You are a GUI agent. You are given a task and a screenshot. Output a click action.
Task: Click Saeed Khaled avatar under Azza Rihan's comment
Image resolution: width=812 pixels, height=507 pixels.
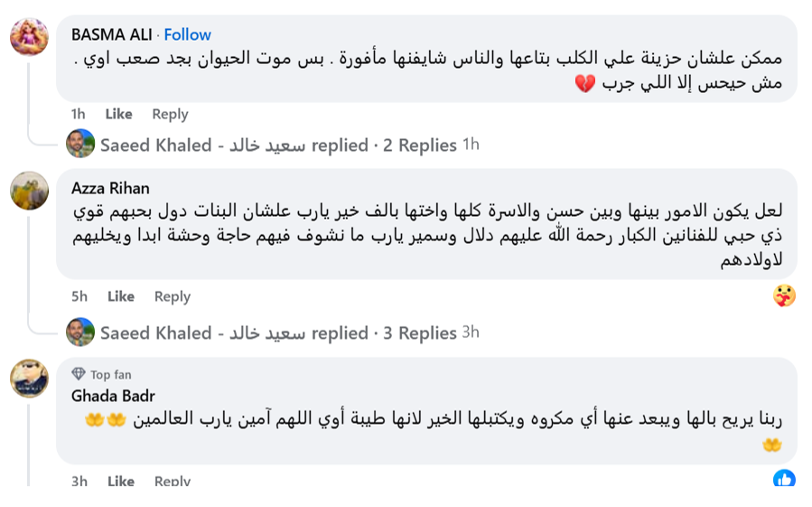[80, 332]
